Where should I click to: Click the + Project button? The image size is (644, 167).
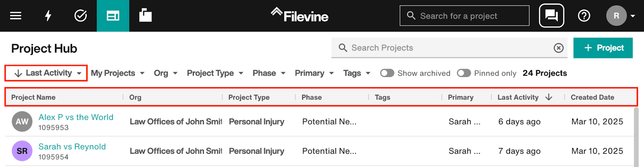tap(603, 48)
